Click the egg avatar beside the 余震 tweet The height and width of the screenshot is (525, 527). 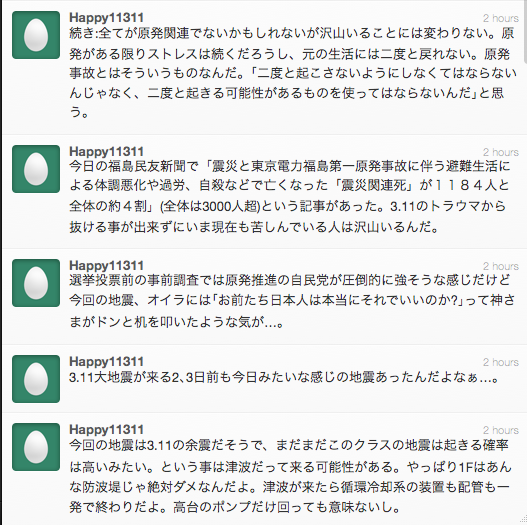click(36, 447)
